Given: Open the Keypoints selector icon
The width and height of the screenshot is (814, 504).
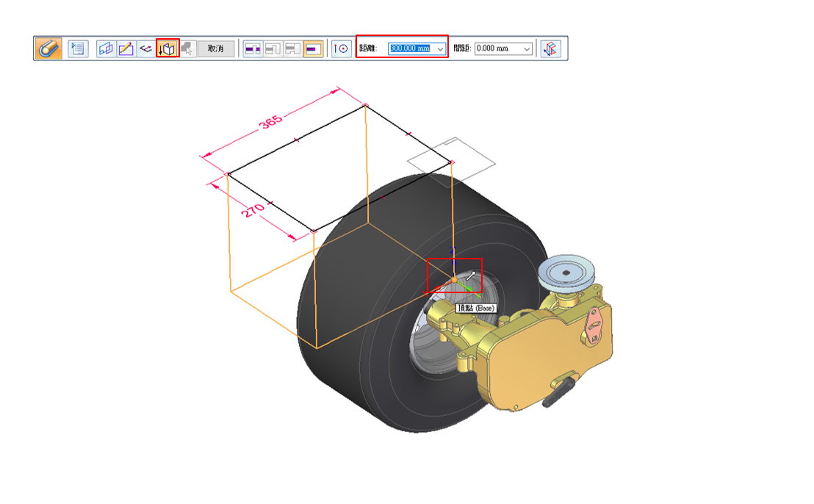Looking at the screenshot, I should click(341, 48).
